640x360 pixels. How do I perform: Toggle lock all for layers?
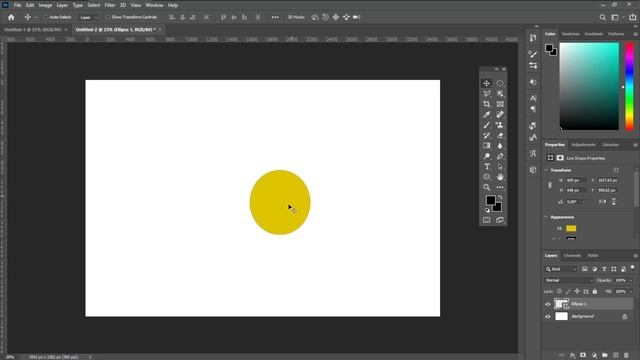595,291
